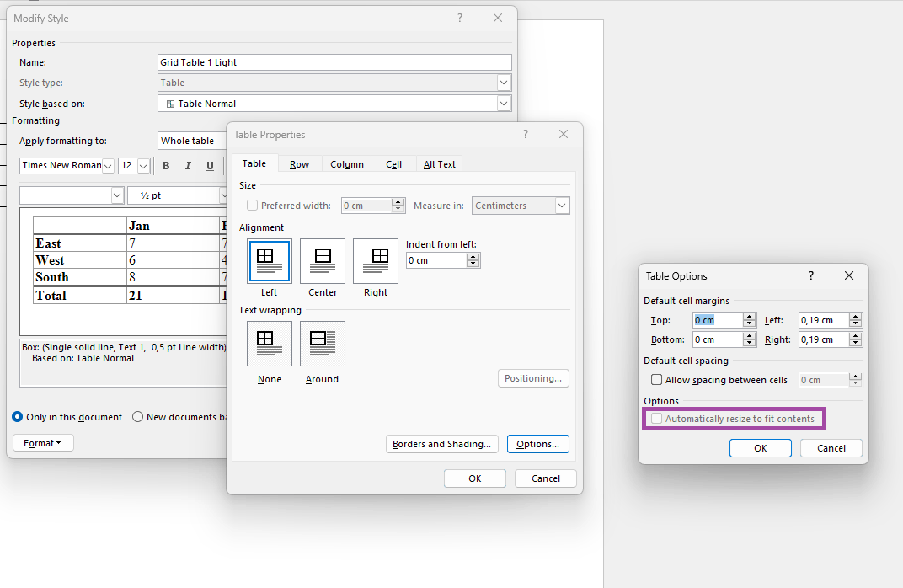903x588 pixels.
Task: Select Only in this document option
Action: coord(18,417)
